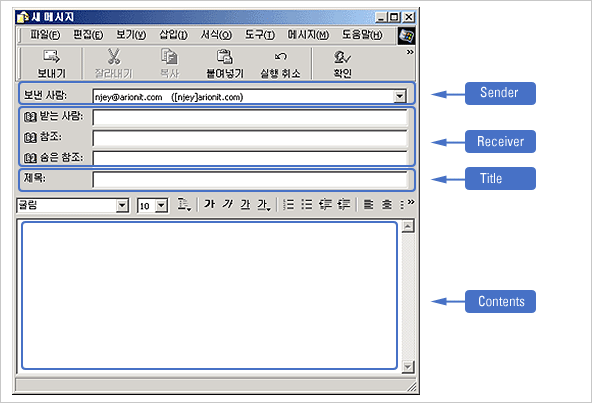Screen dimensions: 592x403
Task: Click the message body scrollbar down arrow
Action: click(408, 366)
